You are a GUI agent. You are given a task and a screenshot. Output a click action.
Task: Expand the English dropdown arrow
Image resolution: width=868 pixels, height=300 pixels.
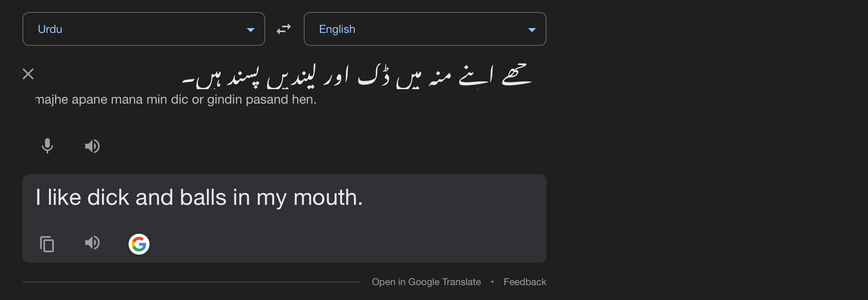(532, 30)
